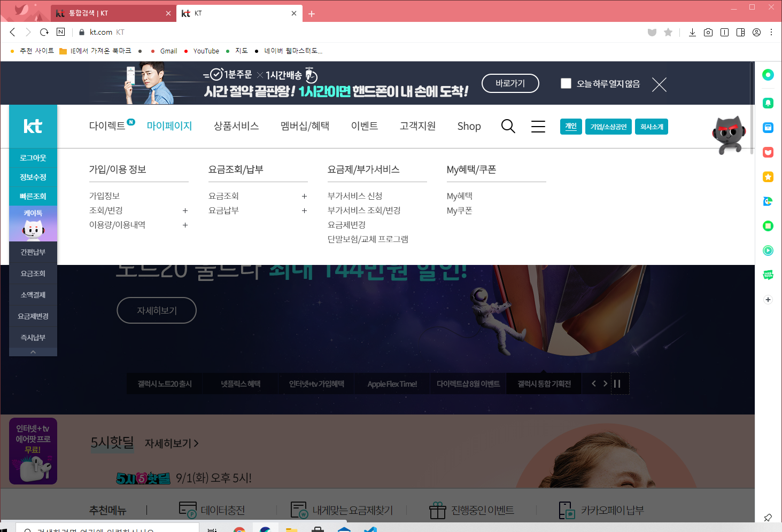The width and height of the screenshot is (782, 532).
Task: Open 5시핫딜 자세히보기 link
Action: point(172,443)
